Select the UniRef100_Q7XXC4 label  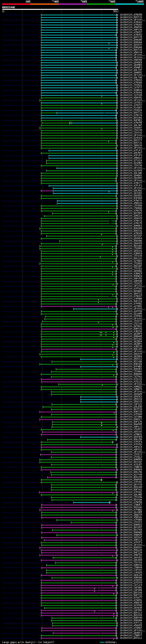tap(131, 161)
